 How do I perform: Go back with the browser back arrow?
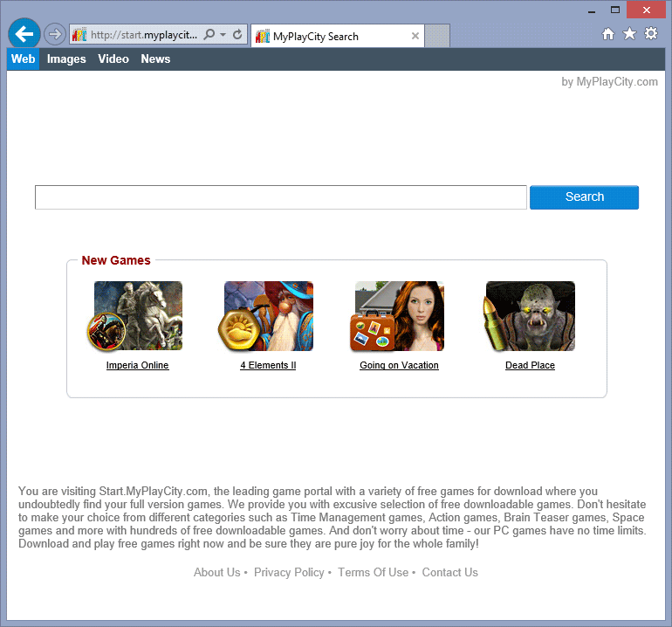click(24, 34)
